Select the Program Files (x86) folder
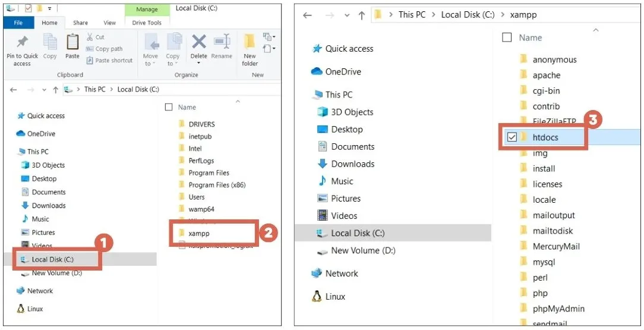644x330 pixels. pos(212,185)
